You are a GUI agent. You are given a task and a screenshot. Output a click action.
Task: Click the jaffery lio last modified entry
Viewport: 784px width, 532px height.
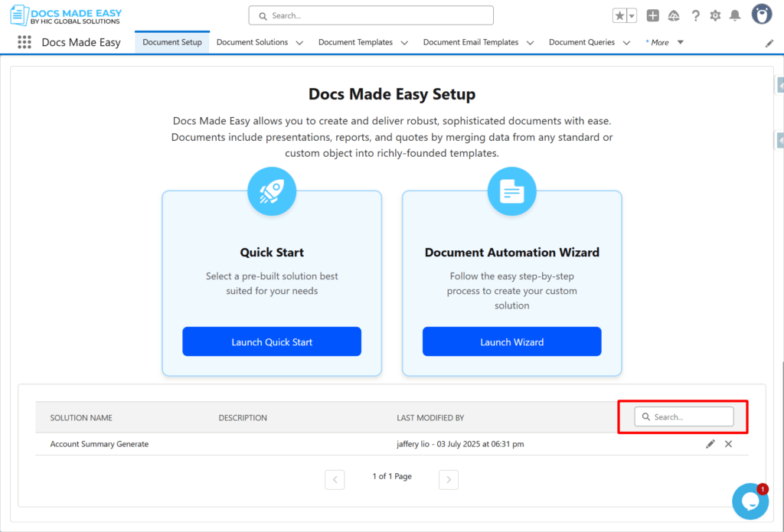[460, 444]
